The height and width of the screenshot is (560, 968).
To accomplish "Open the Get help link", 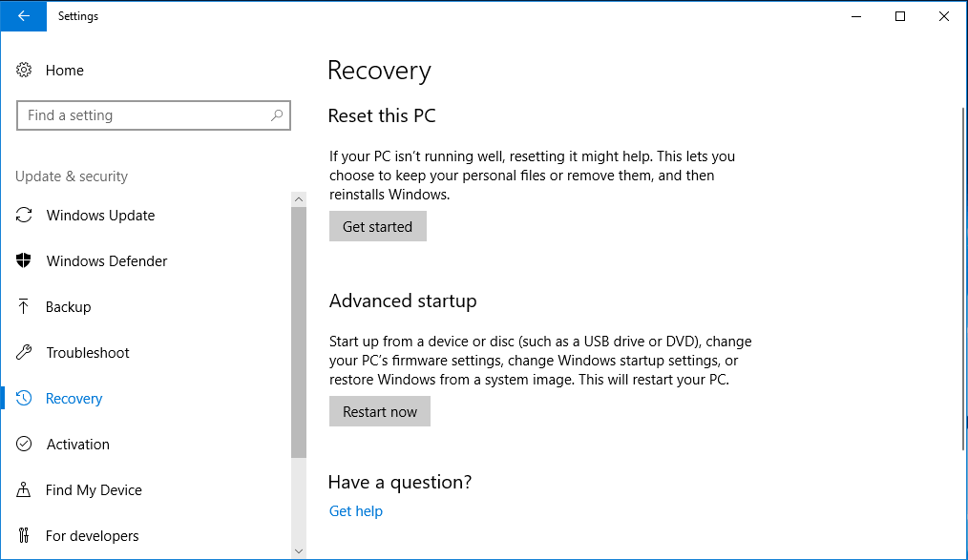I will (x=355, y=510).
